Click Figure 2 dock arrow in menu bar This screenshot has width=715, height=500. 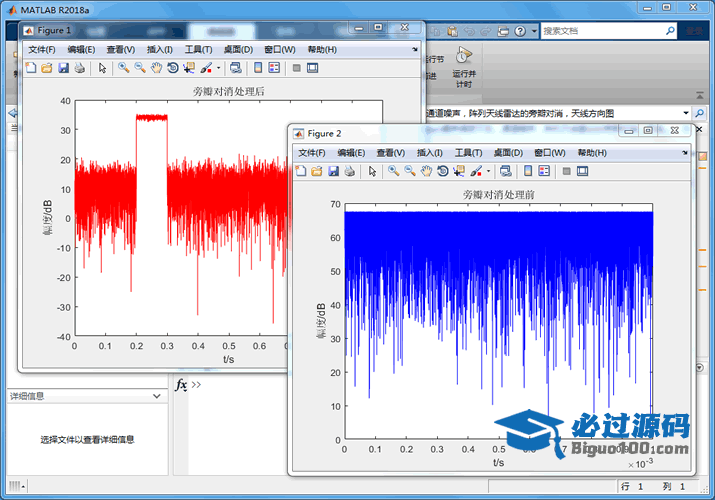click(684, 152)
